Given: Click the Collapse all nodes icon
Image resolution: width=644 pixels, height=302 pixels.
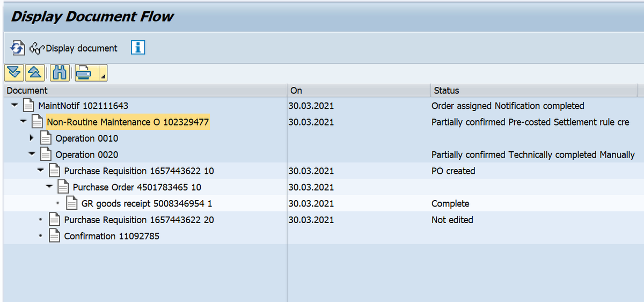Looking at the screenshot, I should 34,73.
